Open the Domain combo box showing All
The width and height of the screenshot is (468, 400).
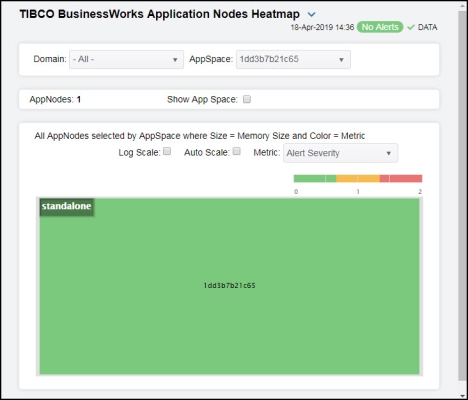coord(126,60)
